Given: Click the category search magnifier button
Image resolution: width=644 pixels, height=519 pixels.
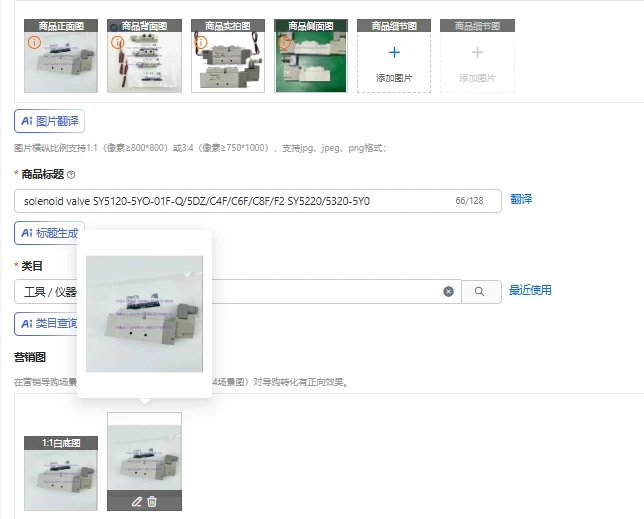Looking at the screenshot, I should pos(481,292).
